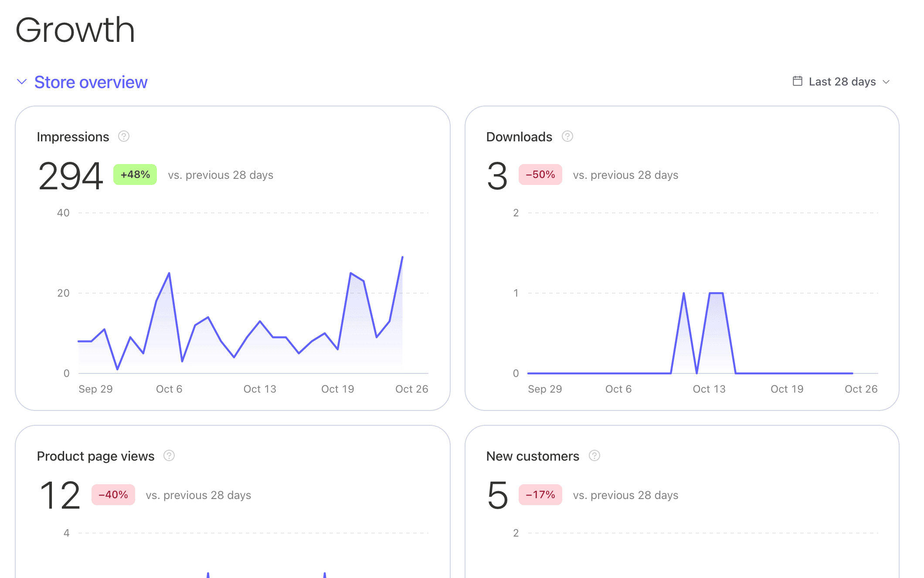The width and height of the screenshot is (924, 578).
Task: Click the Oct 6 label on Downloads chart
Action: point(618,389)
